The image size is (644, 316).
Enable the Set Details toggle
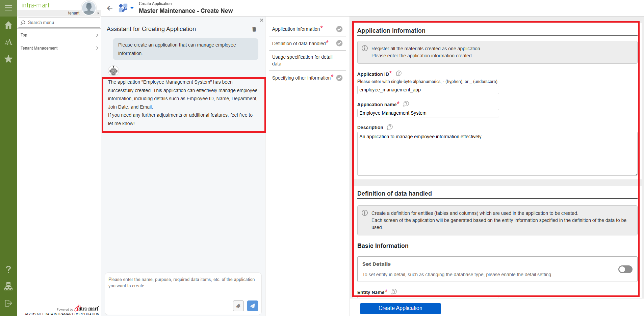[x=625, y=269]
